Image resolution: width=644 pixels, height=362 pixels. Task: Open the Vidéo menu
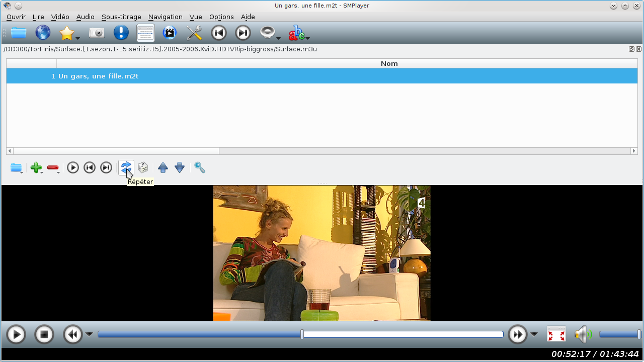60,17
